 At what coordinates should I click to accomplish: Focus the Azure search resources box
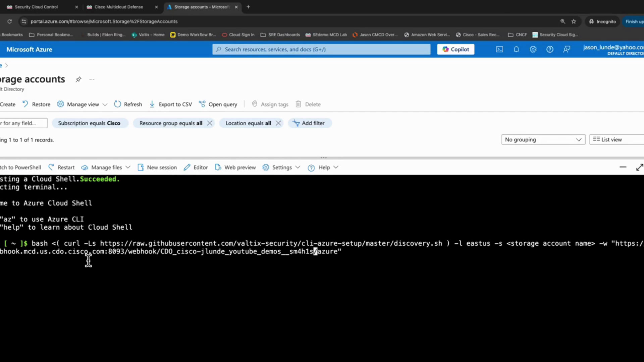coord(321,49)
